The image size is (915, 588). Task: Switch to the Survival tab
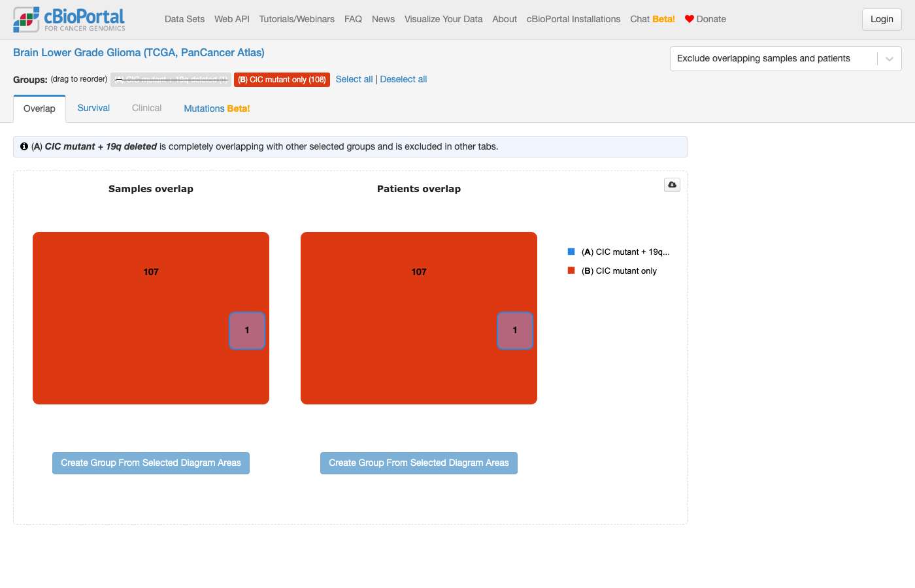[x=93, y=108]
